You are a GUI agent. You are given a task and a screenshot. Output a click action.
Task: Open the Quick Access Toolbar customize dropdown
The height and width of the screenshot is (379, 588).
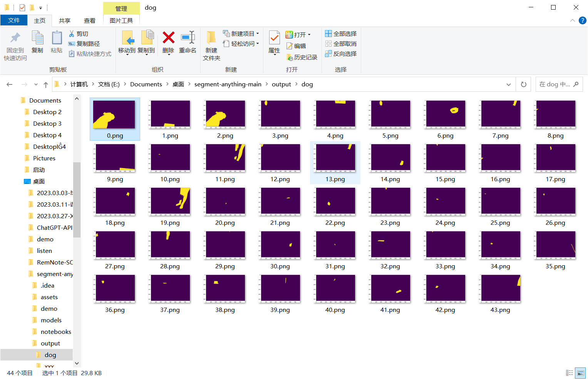(x=40, y=8)
